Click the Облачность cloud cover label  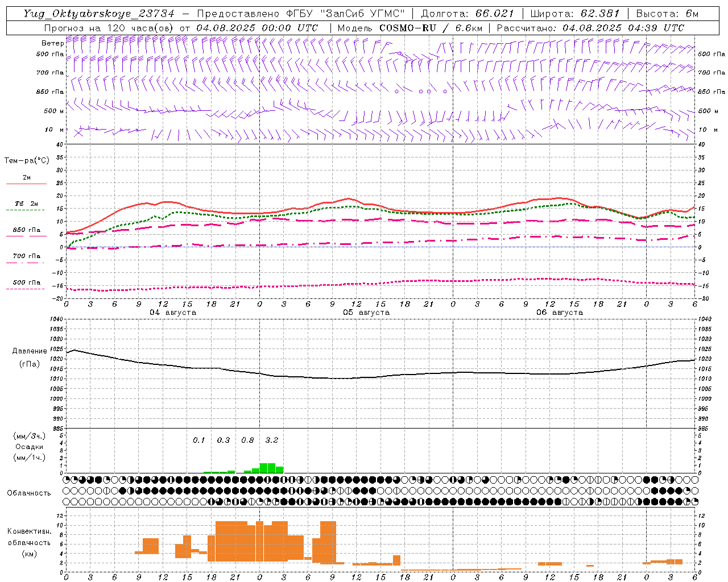pyautogui.click(x=29, y=493)
